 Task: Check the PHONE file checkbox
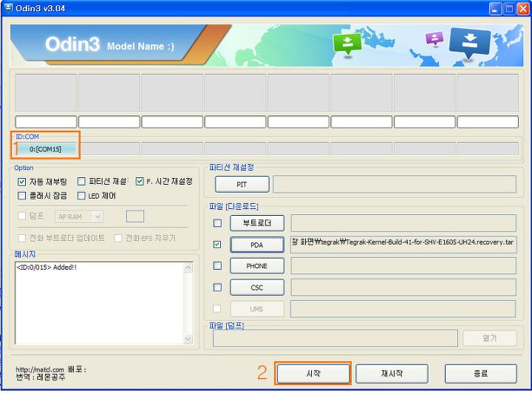217,265
